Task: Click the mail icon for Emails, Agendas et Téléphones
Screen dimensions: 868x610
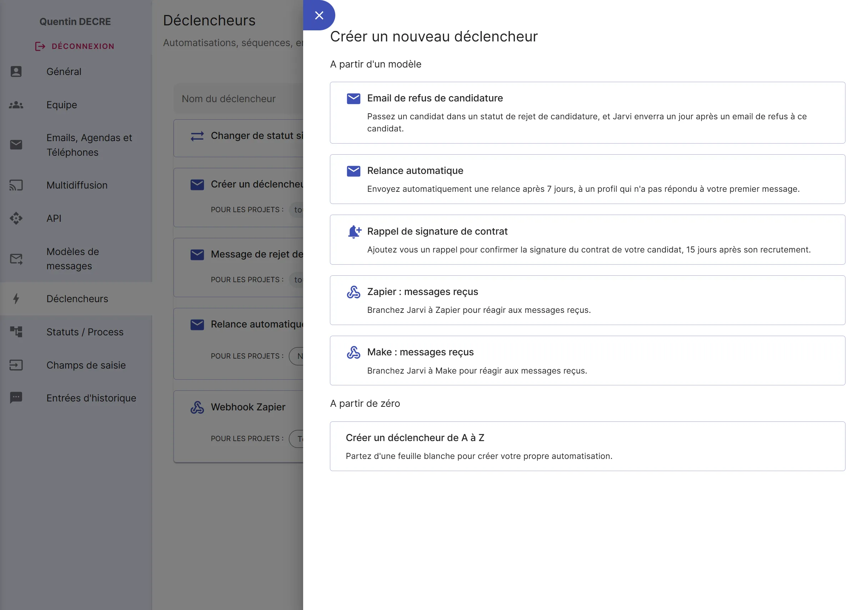Action: click(16, 144)
